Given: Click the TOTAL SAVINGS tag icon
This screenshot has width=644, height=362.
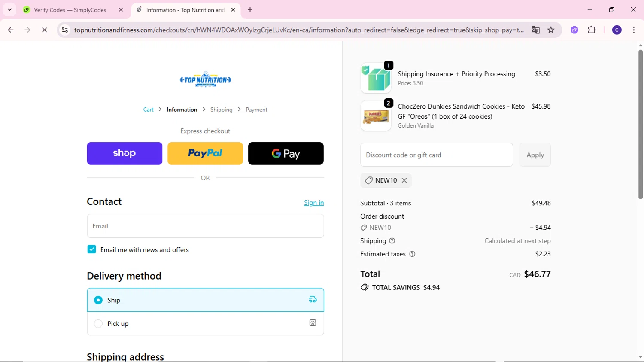Looking at the screenshot, I should [365, 287].
